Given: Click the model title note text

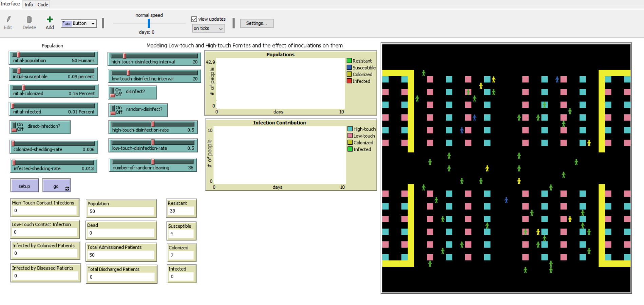Looking at the screenshot, I should [244, 45].
